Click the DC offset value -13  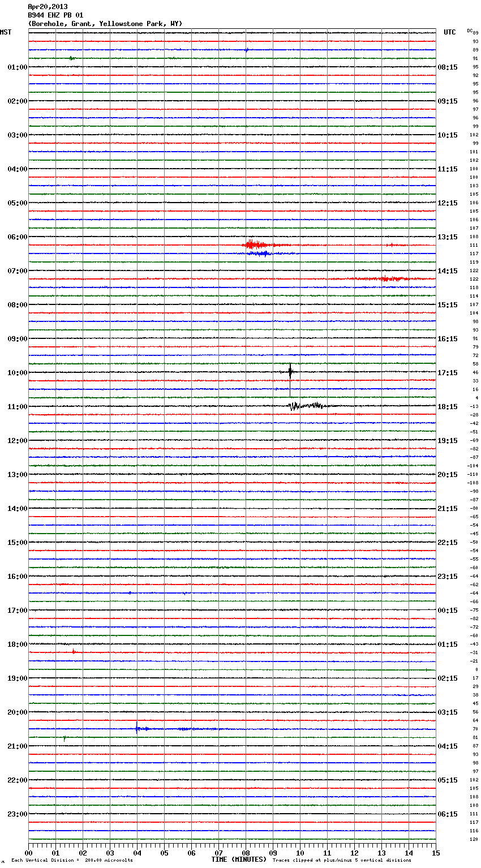(x=474, y=407)
